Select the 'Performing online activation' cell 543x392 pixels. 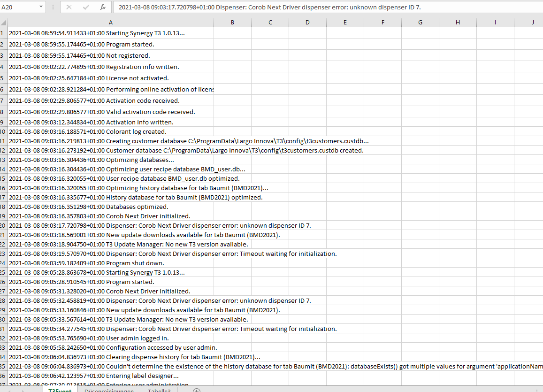111,89
